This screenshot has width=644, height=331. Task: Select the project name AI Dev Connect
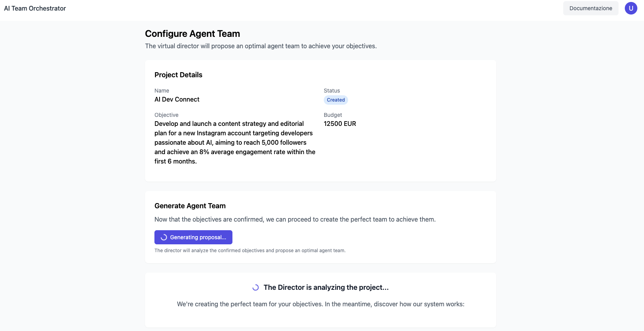[x=177, y=100]
